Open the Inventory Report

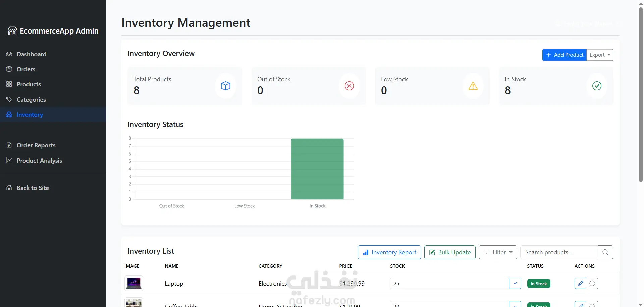(389, 252)
